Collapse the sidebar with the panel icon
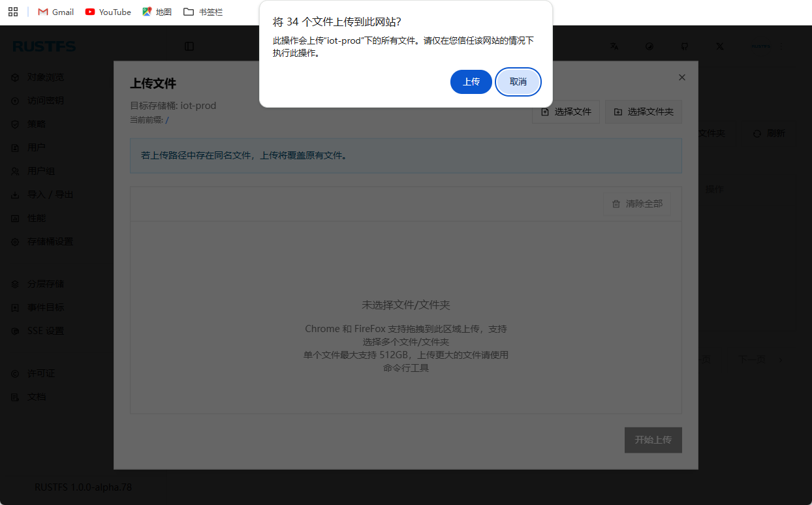This screenshot has height=505, width=812. point(189,46)
